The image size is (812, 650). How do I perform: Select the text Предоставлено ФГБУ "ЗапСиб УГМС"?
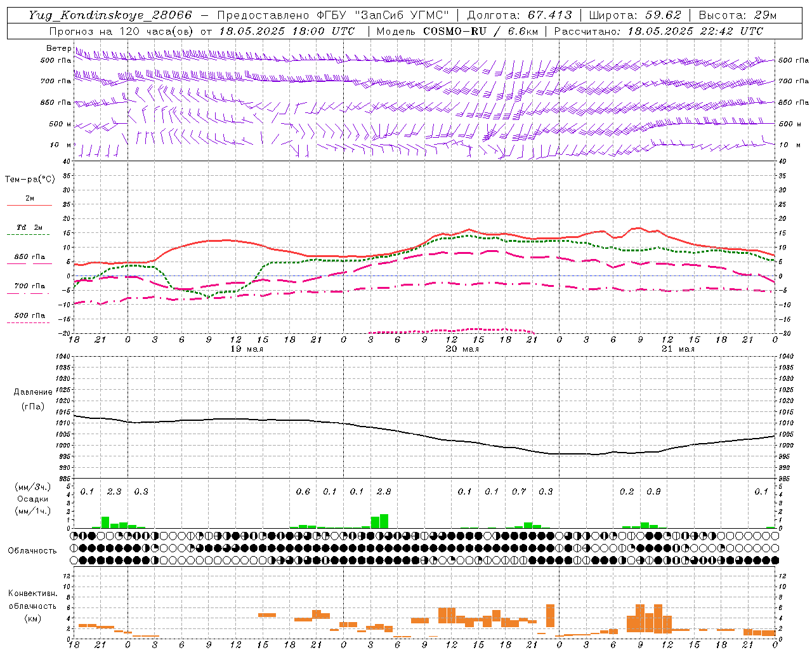point(334,15)
